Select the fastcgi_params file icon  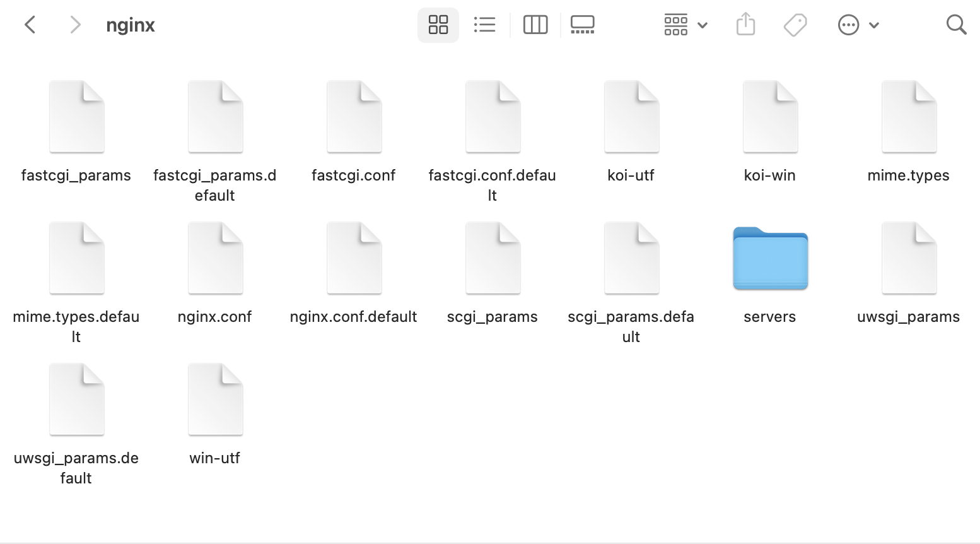point(76,117)
